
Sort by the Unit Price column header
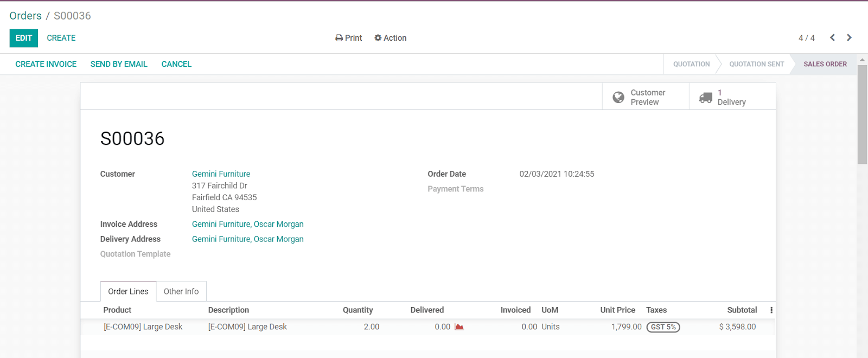(617, 310)
